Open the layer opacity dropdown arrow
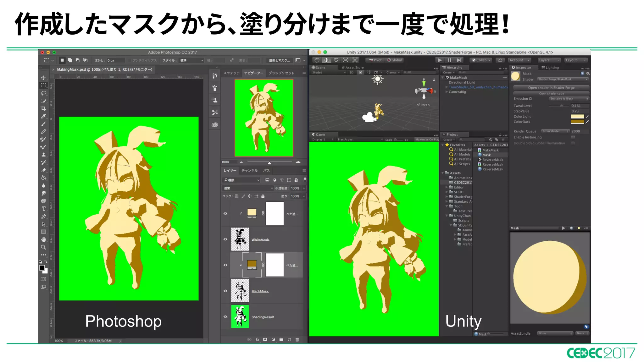Viewport: 644px width, 362px height. pos(304,188)
